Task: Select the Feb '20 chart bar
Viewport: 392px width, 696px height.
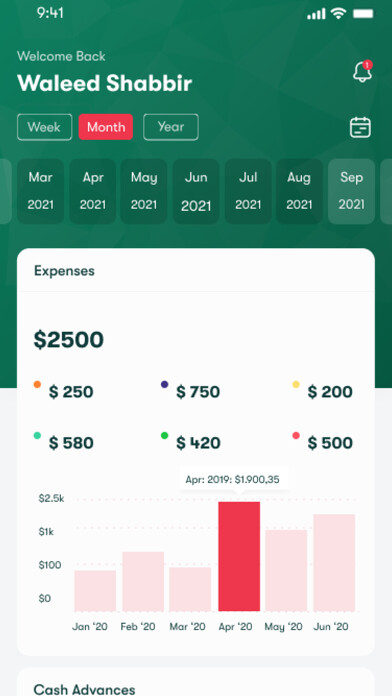Action: (143, 581)
